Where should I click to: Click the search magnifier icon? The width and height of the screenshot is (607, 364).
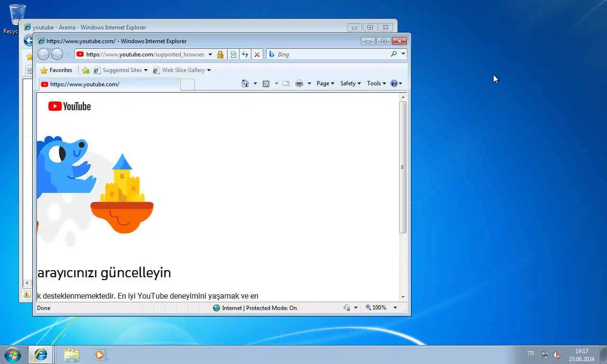(394, 54)
